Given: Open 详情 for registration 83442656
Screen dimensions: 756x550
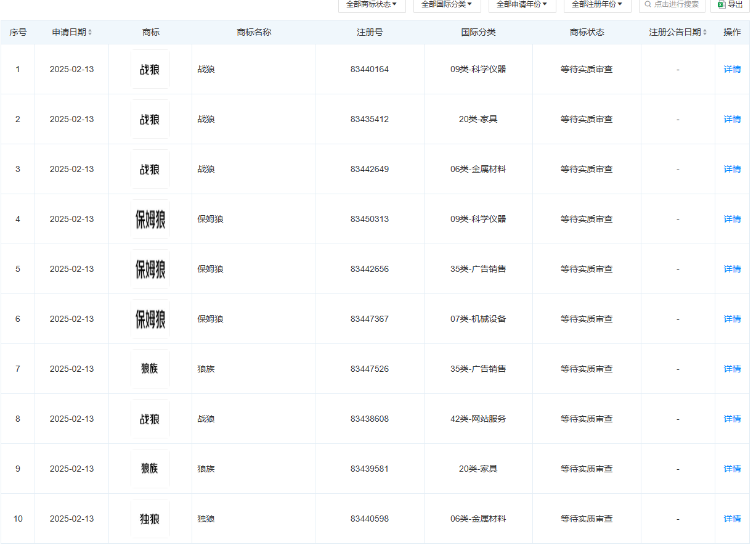Looking at the screenshot, I should click(732, 269).
